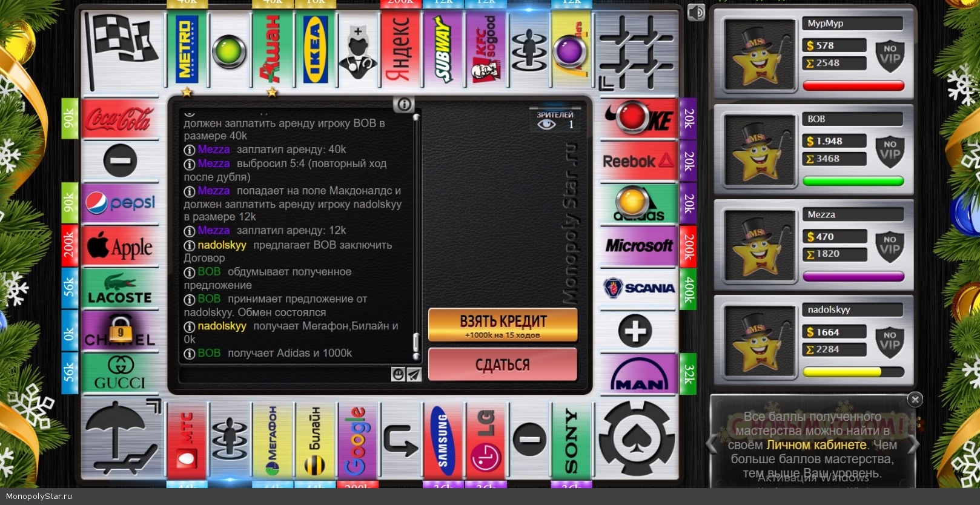Select the MAN property cell
The image size is (980, 505).
pyautogui.click(x=638, y=374)
